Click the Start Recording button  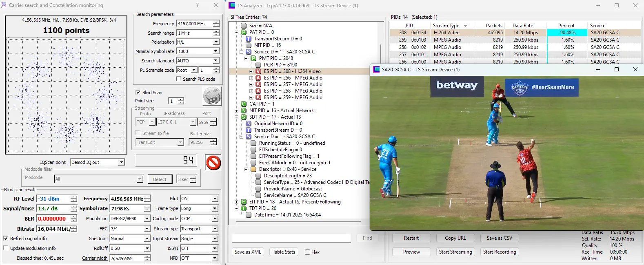(499, 252)
